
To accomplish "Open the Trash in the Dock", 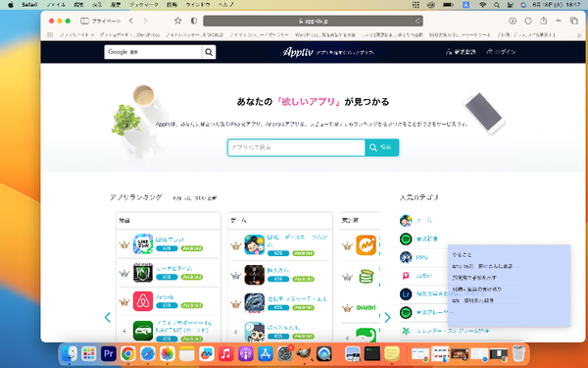I will [518, 353].
